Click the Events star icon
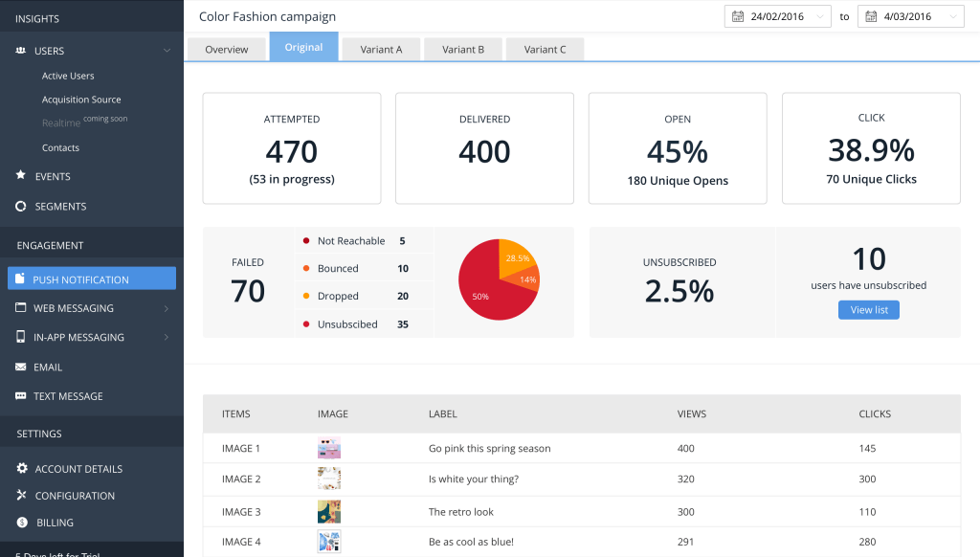Screen dimensions: 980x557 pos(21,176)
